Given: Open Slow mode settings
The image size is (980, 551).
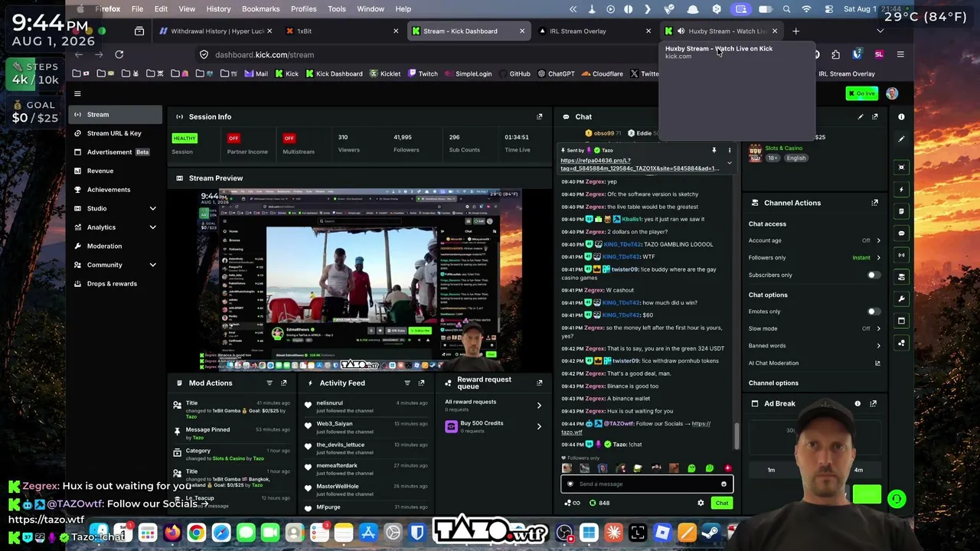Looking at the screenshot, I should [815, 328].
